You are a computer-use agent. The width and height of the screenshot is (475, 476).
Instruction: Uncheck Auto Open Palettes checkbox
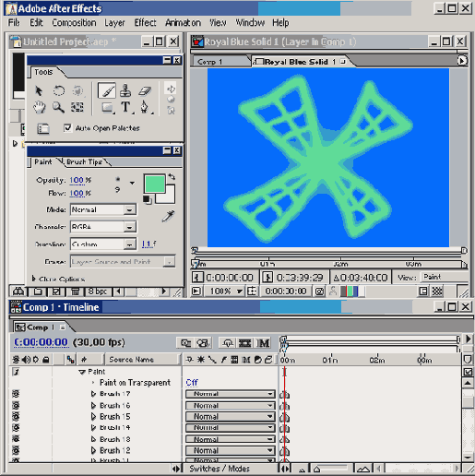(67, 127)
